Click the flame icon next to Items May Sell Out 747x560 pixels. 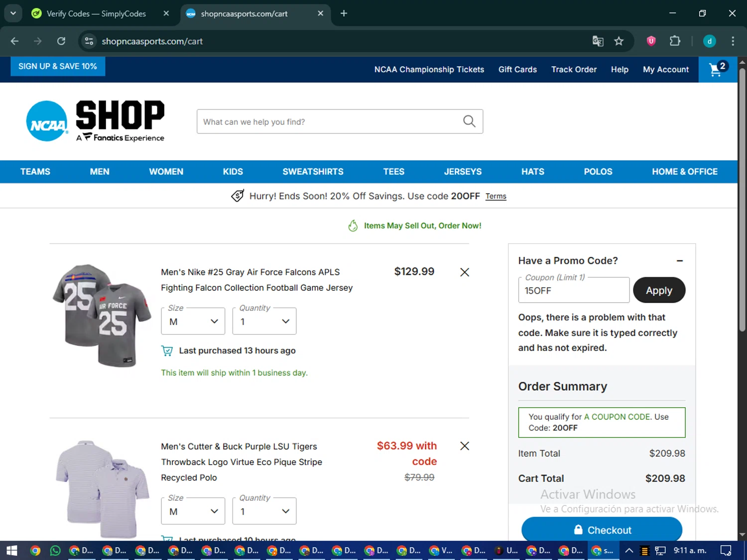point(353,226)
